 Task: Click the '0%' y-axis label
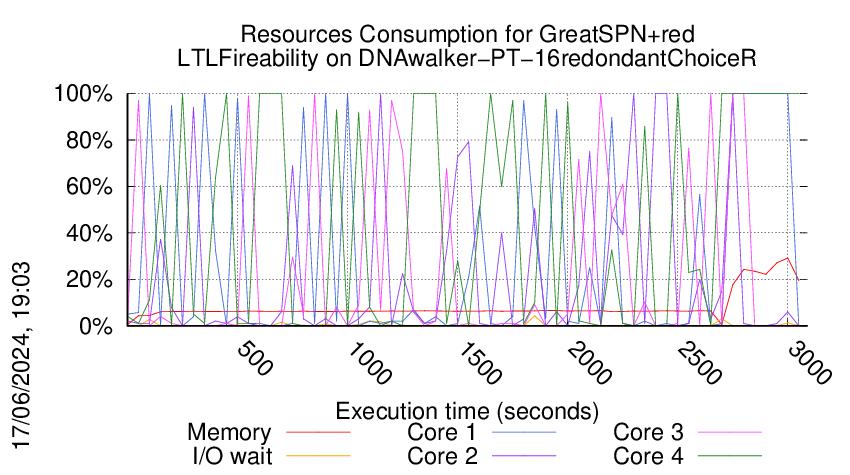96,326
